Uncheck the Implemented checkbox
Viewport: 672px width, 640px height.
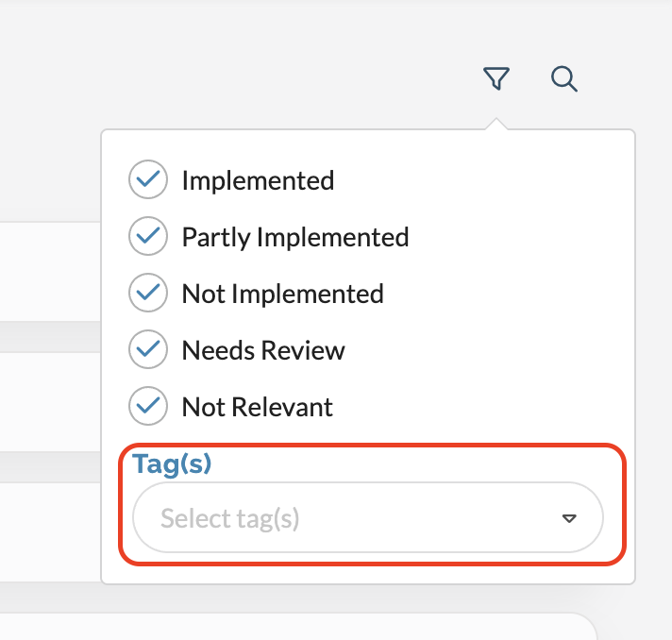point(147,180)
